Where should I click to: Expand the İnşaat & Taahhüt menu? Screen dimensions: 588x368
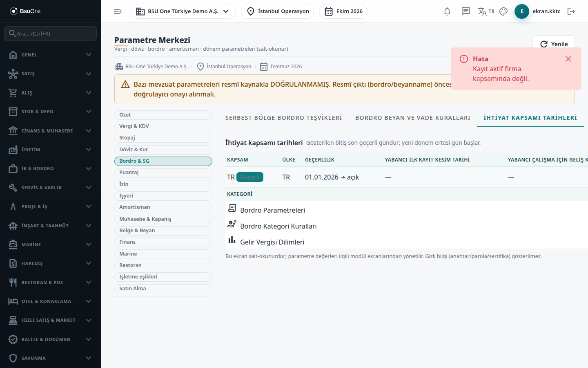tap(51, 226)
